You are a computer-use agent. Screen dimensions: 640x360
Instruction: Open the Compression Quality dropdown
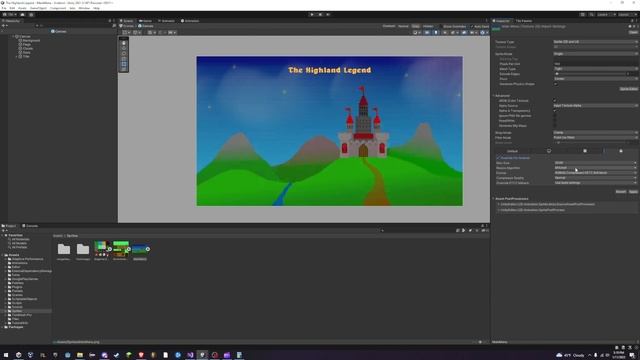tap(595, 178)
